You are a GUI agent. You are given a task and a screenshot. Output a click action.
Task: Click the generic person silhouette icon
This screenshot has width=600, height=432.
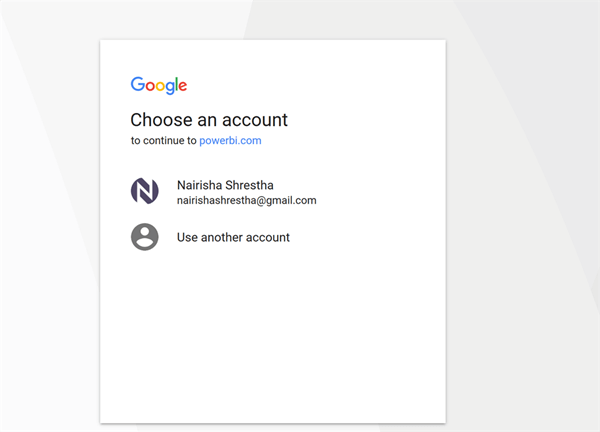(x=145, y=237)
